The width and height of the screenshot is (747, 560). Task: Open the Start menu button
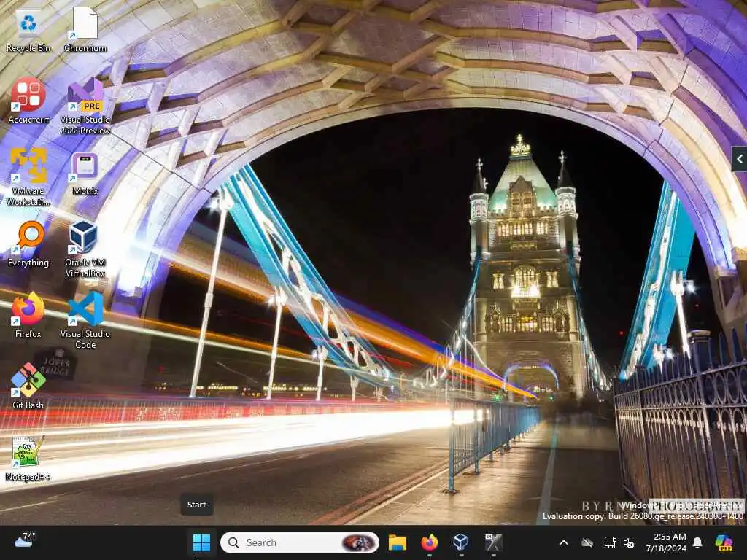click(x=201, y=542)
